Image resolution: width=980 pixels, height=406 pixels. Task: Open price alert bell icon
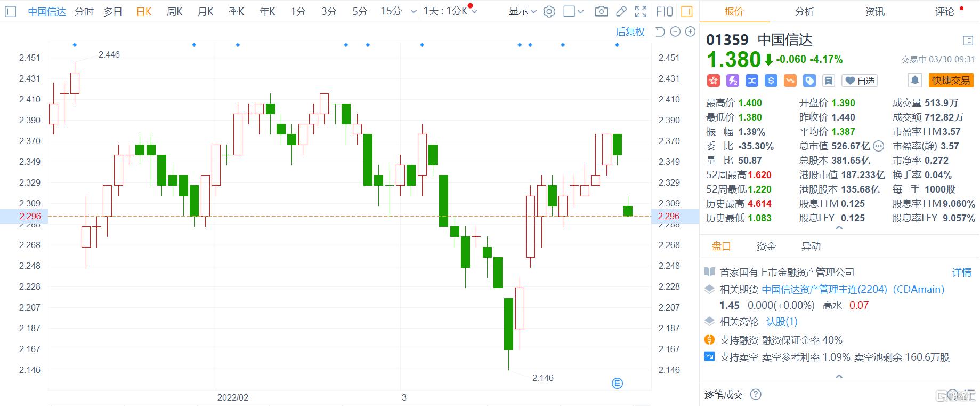914,81
